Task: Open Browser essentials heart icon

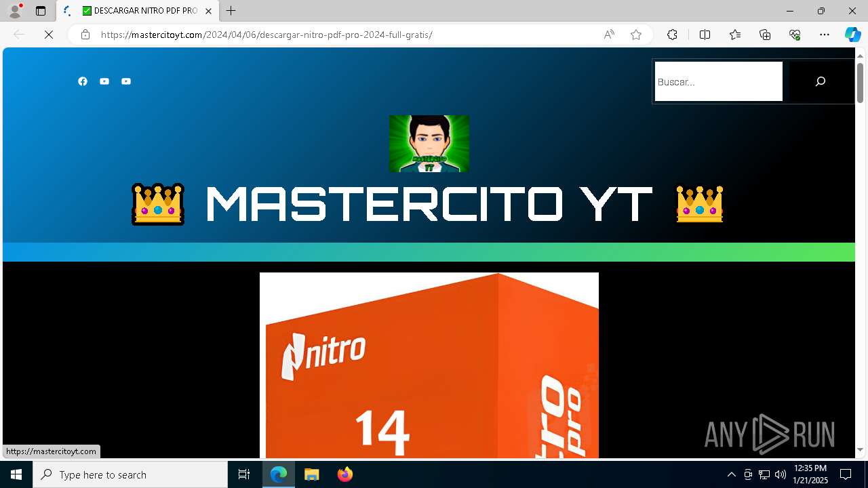Action: click(x=795, y=35)
